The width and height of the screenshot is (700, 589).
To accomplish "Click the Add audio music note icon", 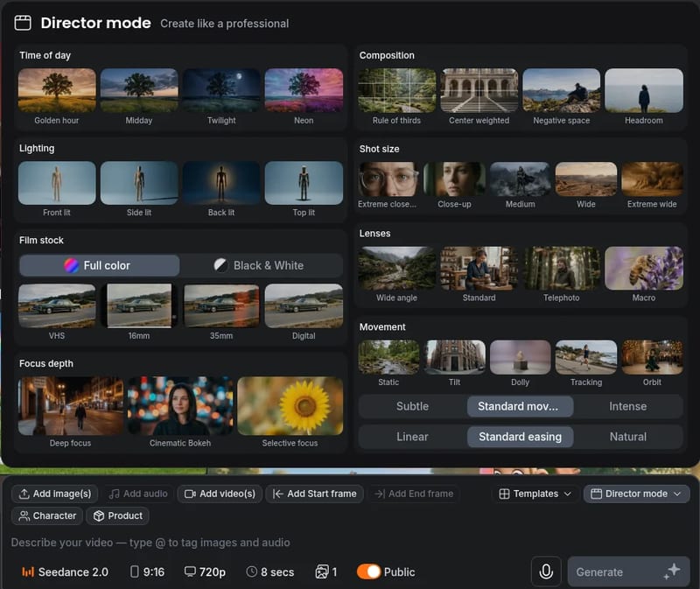I will pyautogui.click(x=115, y=494).
